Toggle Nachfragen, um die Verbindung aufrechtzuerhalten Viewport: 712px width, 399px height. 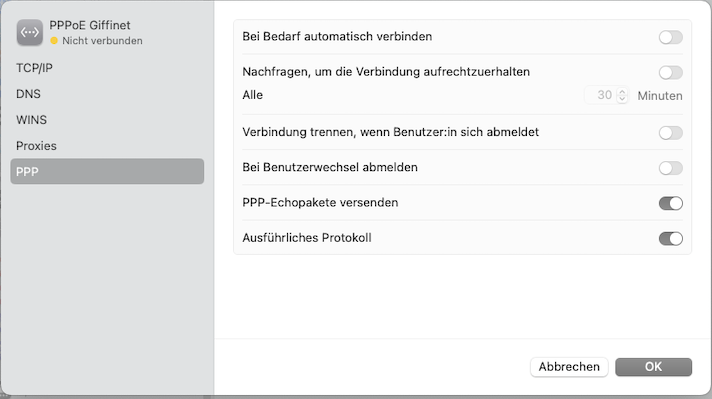(x=671, y=72)
